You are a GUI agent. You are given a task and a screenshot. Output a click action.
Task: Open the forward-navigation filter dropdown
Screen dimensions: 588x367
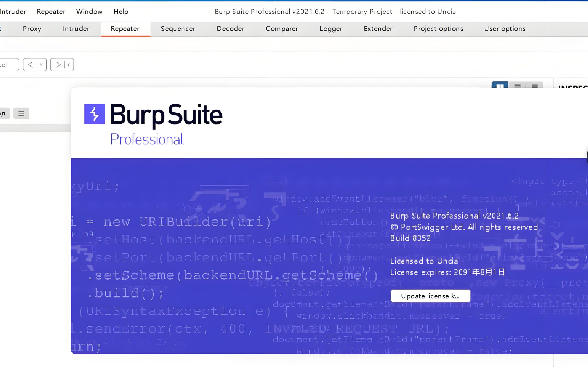[68, 64]
